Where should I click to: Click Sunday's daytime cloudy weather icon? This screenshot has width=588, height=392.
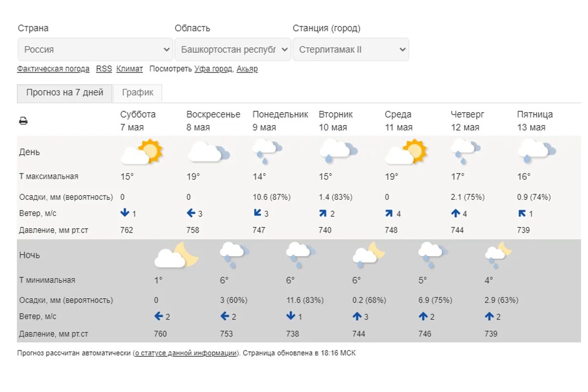208,152
